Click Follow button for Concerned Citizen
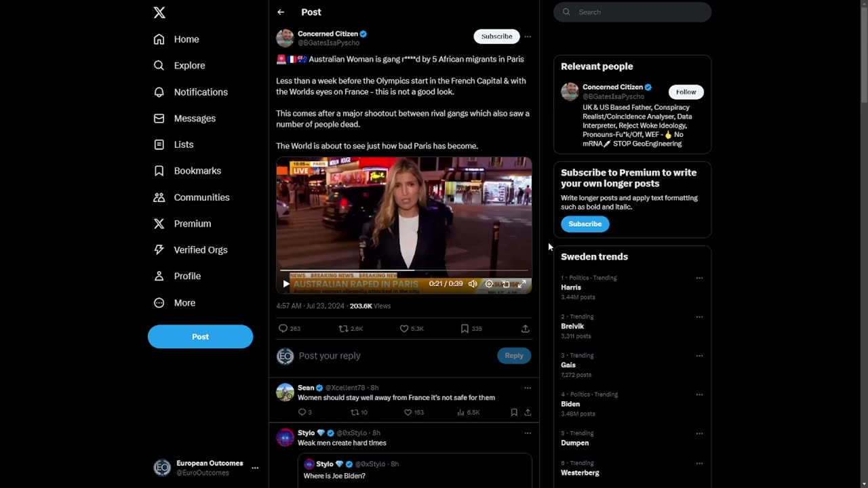The width and height of the screenshot is (868, 488). 686,92
